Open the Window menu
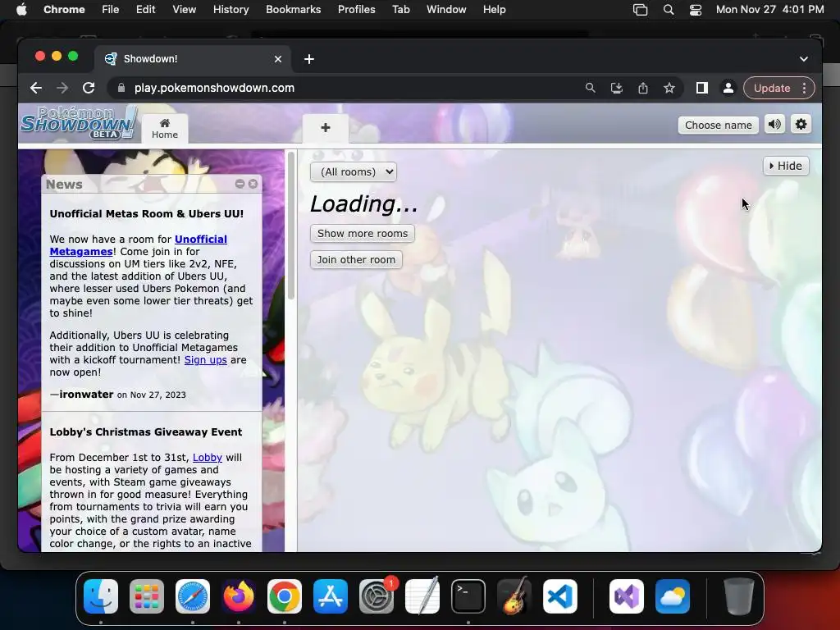The height and width of the screenshot is (630, 840). pyautogui.click(x=446, y=10)
